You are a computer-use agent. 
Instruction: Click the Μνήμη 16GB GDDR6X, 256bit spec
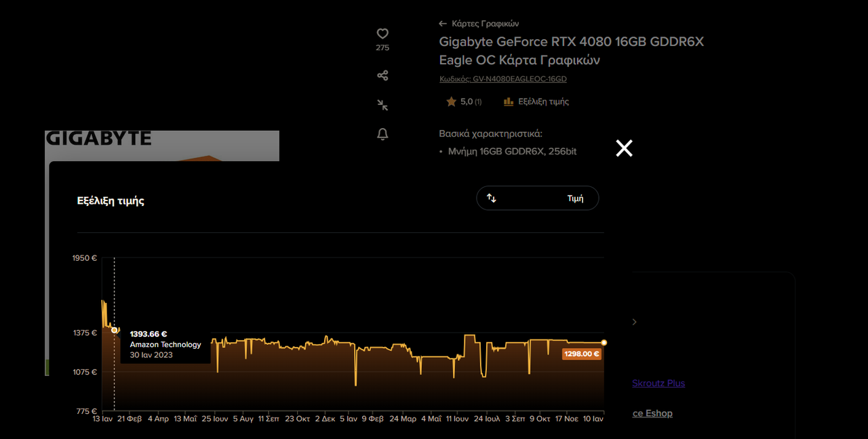click(512, 152)
